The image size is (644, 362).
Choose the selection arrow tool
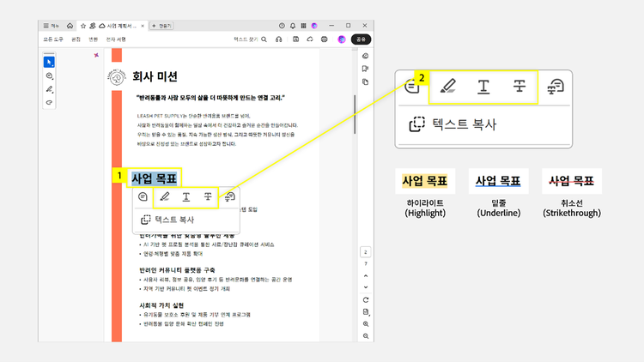point(49,62)
